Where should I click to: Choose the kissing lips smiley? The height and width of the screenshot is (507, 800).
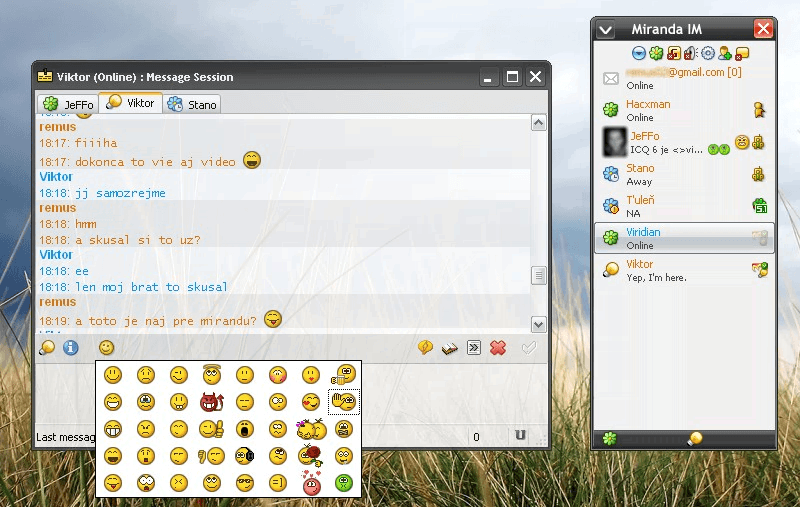pyautogui.click(x=311, y=375)
